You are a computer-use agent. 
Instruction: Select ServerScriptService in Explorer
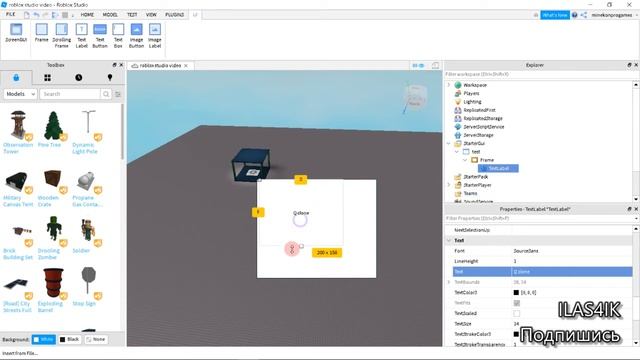484,127
